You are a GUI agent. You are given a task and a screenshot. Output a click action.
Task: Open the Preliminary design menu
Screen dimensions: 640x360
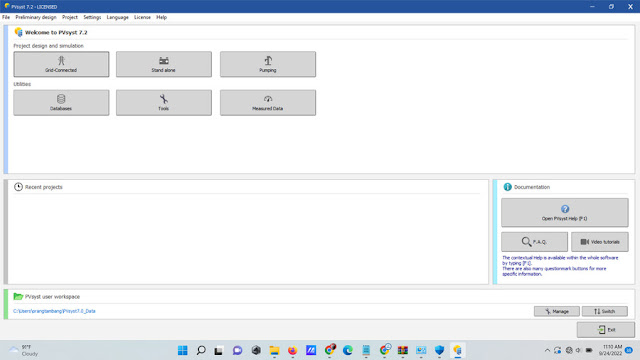tap(36, 17)
